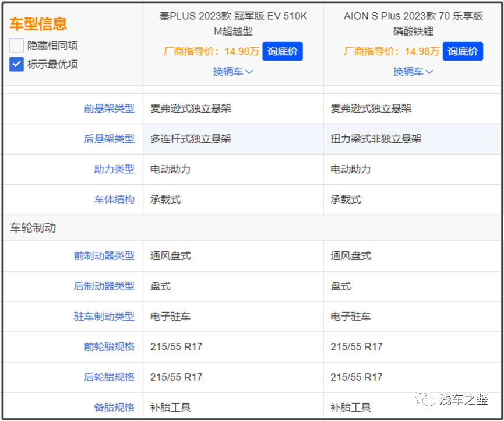The image size is (504, 421).
Task: Click the 前悬架类型 parameter link
Action: [x=109, y=108]
